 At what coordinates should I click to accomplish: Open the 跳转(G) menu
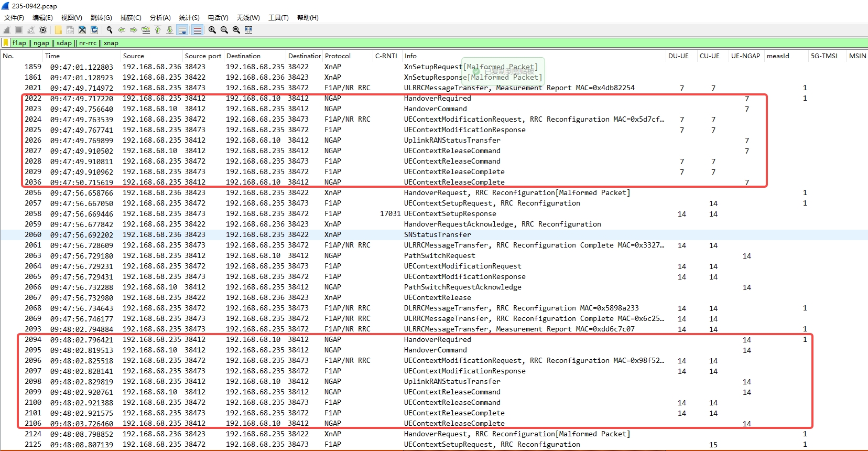click(x=101, y=18)
